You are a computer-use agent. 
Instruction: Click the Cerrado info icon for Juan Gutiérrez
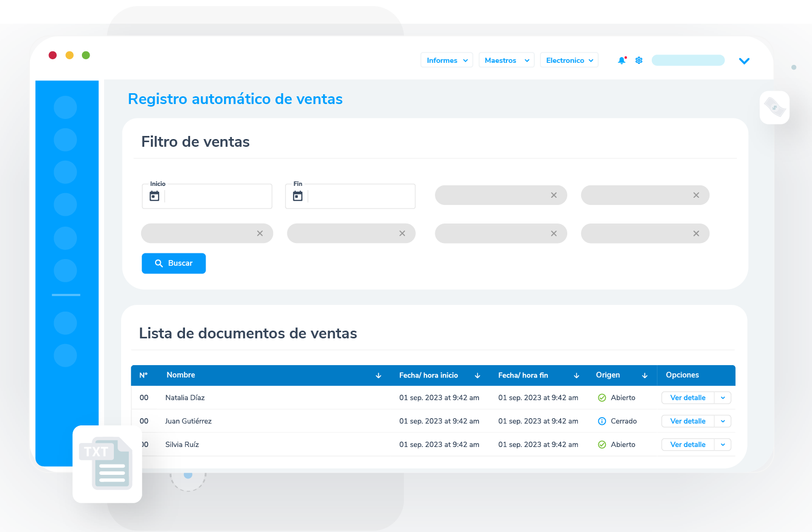[x=602, y=421]
